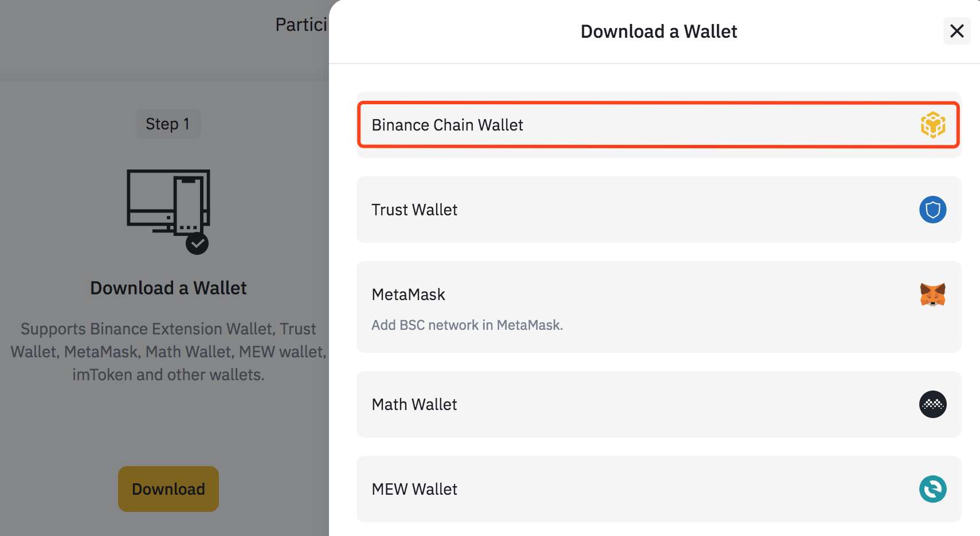980x536 pixels.
Task: Click the Trust Wallet blue shield icon
Action: 933,210
